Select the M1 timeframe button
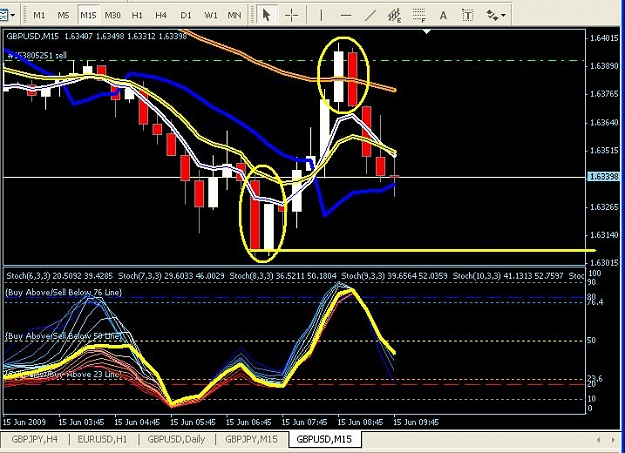This screenshot has height=453, width=625. (39, 16)
